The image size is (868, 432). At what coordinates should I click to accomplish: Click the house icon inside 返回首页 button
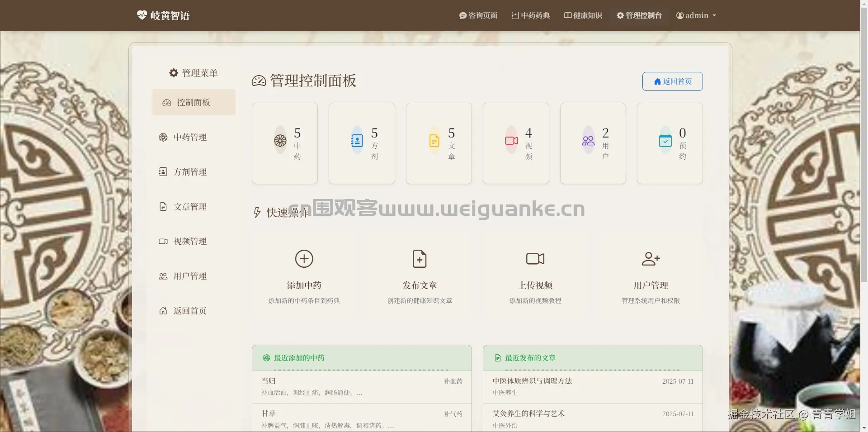(x=657, y=81)
